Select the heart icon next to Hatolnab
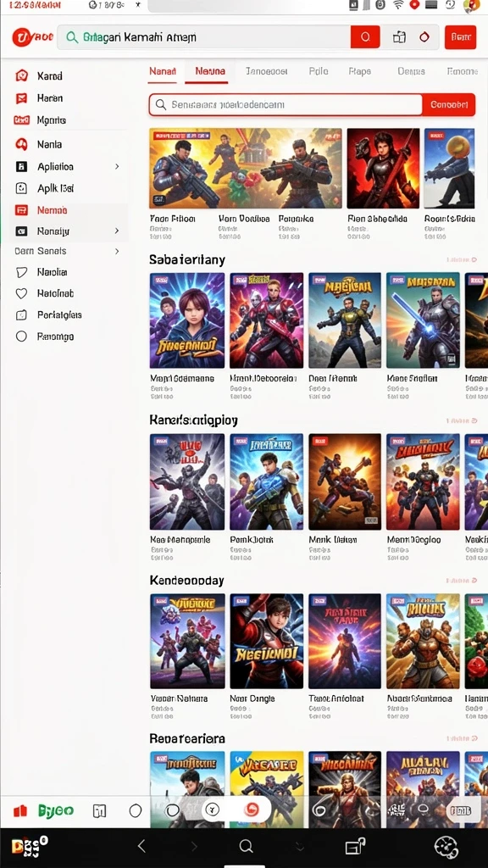488x868 pixels. pos(21,293)
